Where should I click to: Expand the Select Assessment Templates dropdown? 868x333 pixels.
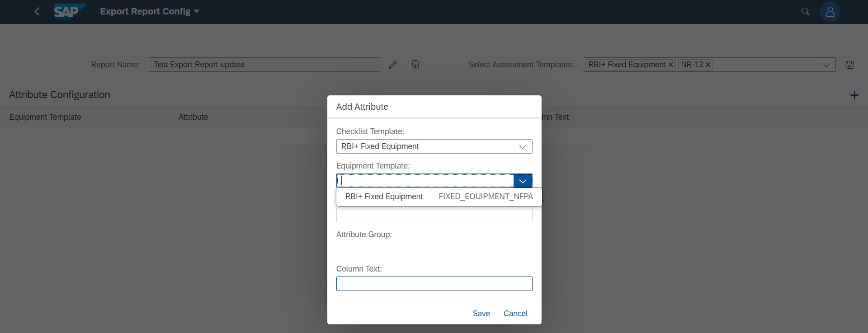pyautogui.click(x=826, y=65)
